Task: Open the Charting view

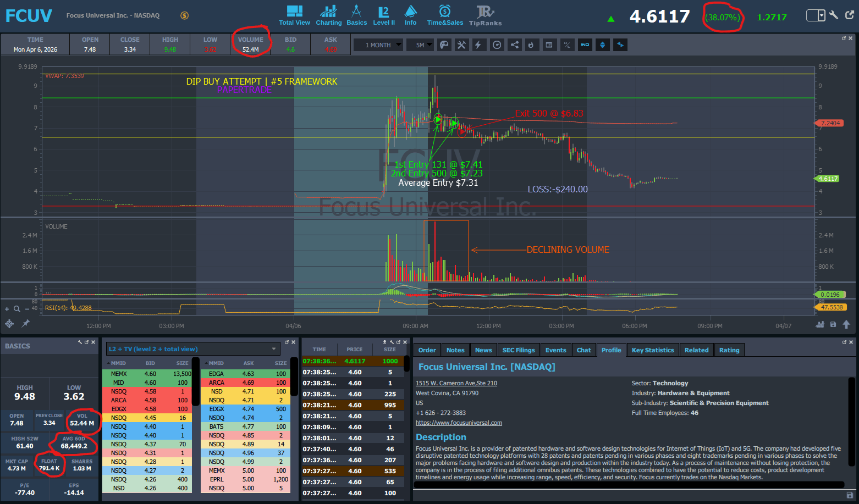Action: 328,15
